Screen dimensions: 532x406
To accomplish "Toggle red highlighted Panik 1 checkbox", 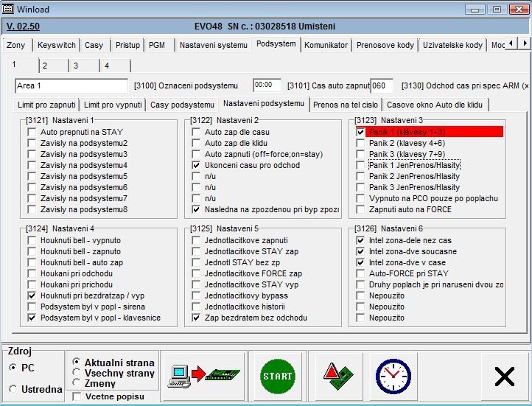I will click(x=360, y=132).
